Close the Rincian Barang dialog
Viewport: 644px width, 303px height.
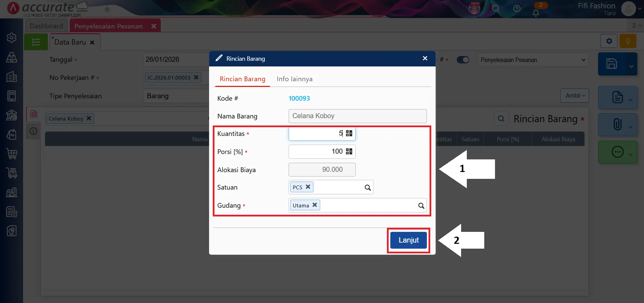click(425, 58)
